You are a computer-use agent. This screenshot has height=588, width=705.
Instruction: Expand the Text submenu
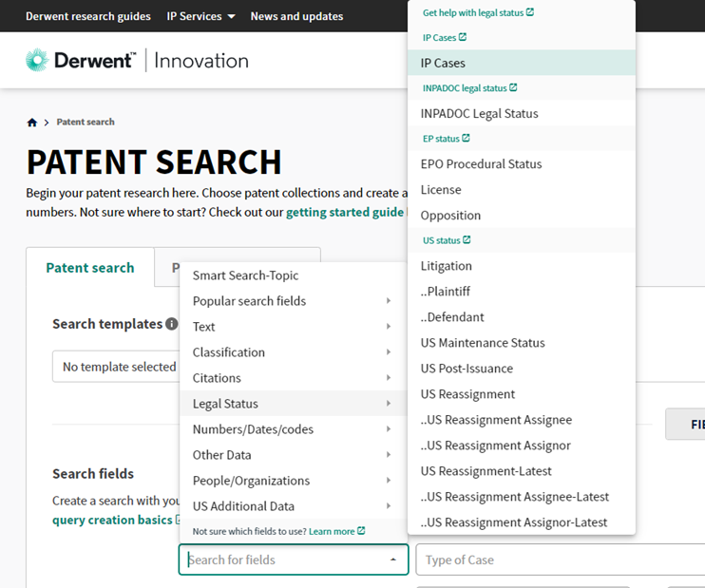click(x=294, y=327)
